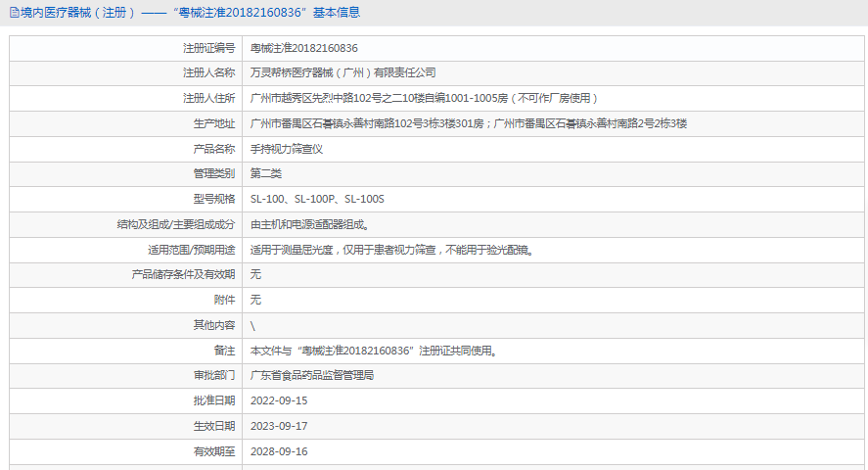Select company name 万灵帮桥医疗器械（广州）有限责任公司

[343, 73]
